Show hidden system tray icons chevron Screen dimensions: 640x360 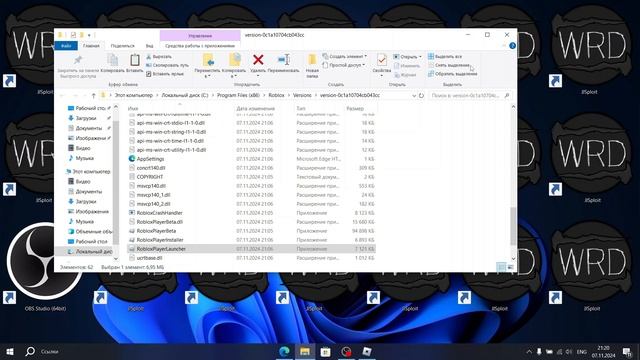[529, 351]
